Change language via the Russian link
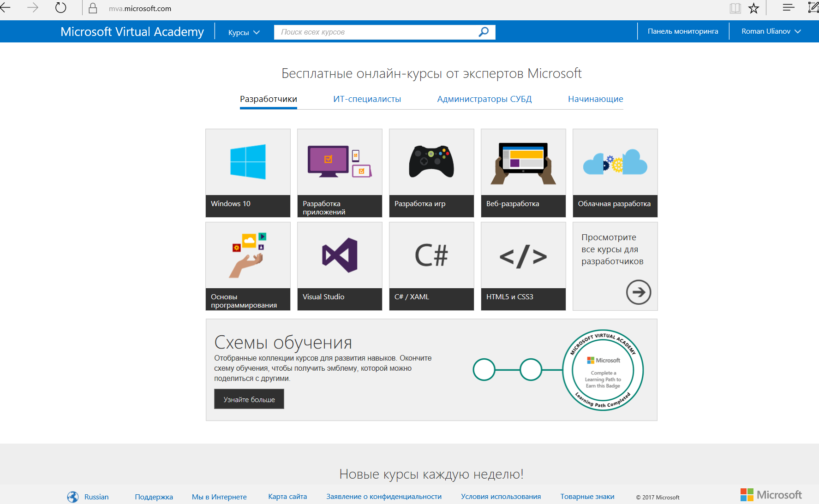Viewport: 819px width, 504px height. (96, 497)
